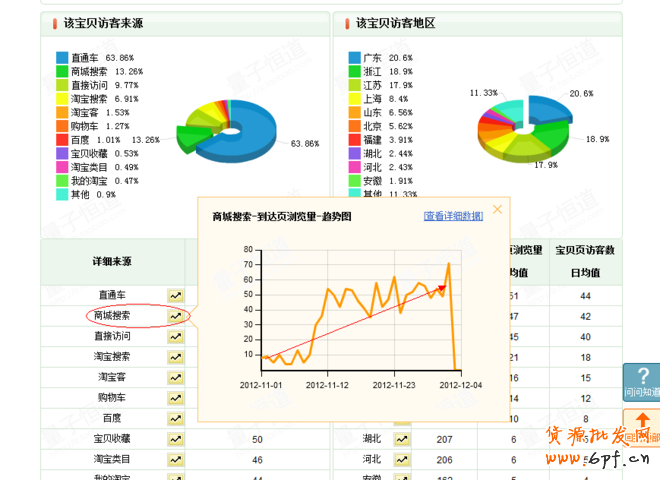Screen dimensions: 660x480
Task: Open the trend chart icon for 直通车
Action: 176,295
